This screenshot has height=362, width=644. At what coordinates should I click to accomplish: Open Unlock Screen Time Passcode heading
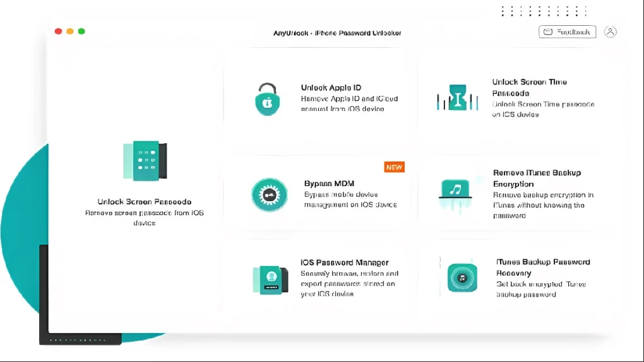[x=530, y=88]
